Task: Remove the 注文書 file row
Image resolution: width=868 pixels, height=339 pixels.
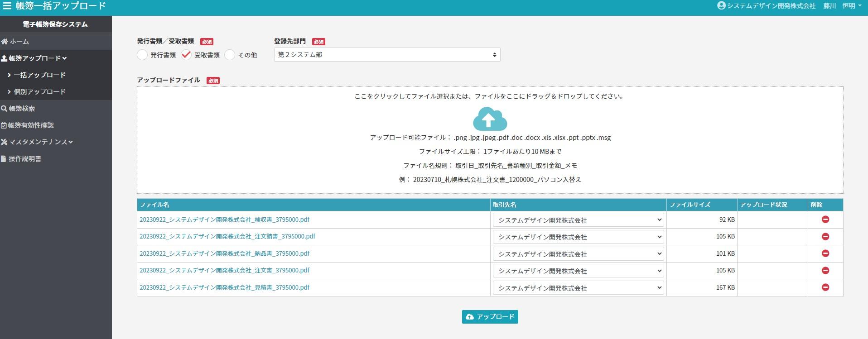Action: (825, 271)
